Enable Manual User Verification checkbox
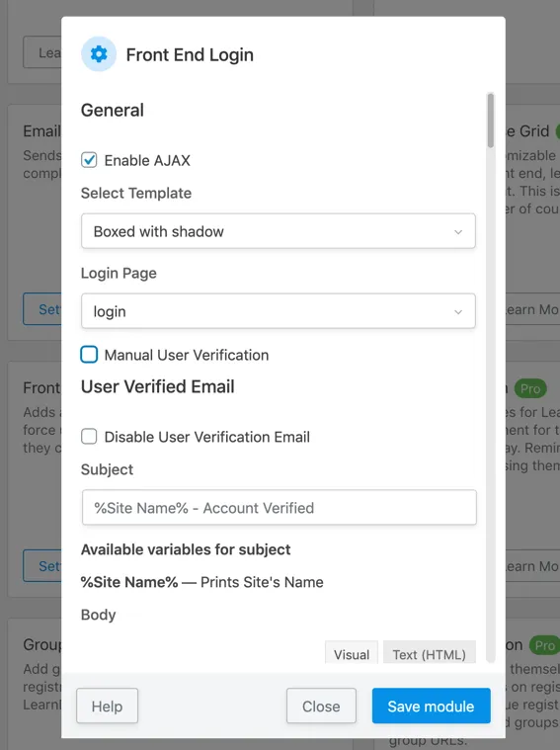 89,355
